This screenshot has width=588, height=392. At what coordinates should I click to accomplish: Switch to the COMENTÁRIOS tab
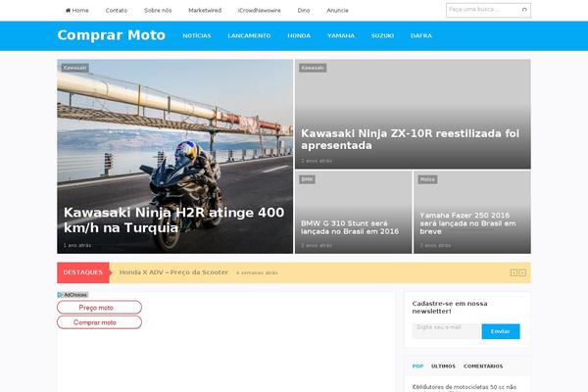[483, 367]
